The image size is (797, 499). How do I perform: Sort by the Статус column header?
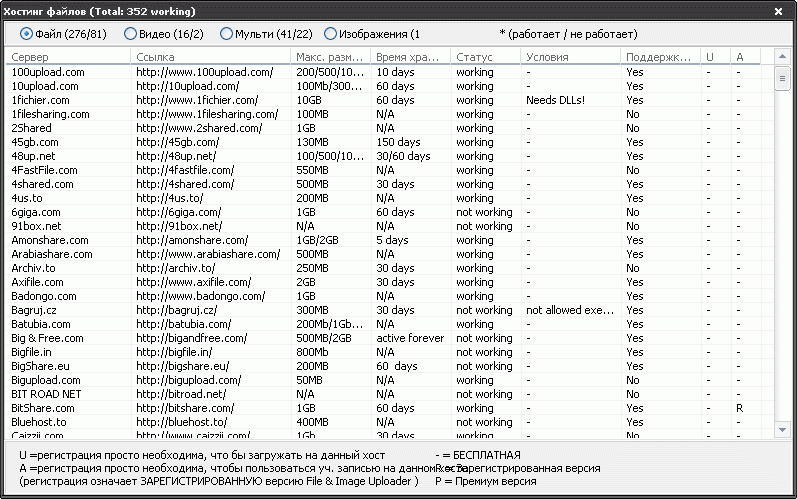[x=486, y=57]
